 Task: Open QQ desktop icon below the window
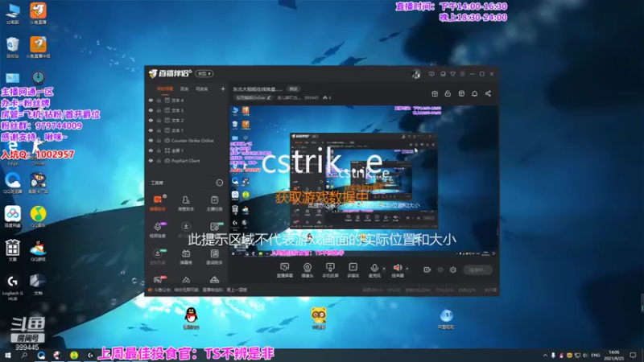coord(191,318)
